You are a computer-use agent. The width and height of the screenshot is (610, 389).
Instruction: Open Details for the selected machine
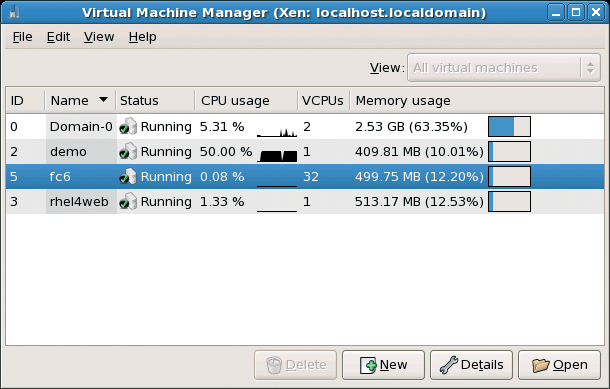pos(472,365)
